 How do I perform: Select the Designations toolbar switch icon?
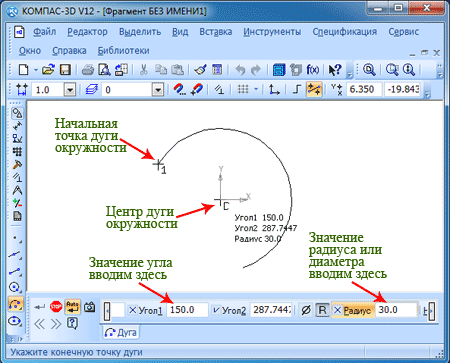point(17,138)
